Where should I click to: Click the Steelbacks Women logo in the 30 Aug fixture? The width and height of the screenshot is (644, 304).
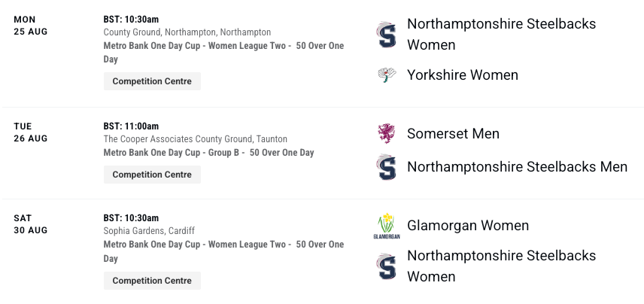(387, 266)
